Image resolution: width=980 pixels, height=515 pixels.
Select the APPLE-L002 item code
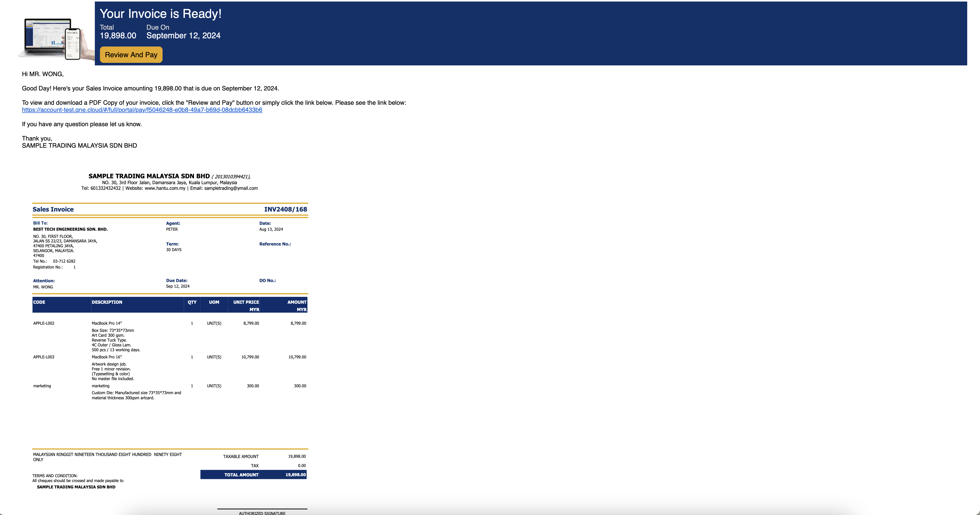tap(44, 323)
